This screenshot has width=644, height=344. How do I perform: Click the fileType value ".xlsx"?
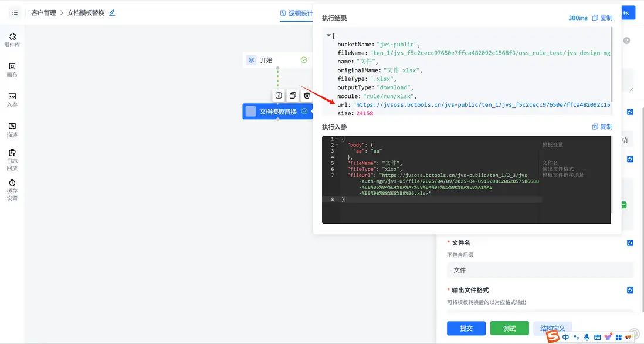pyautogui.click(x=382, y=79)
